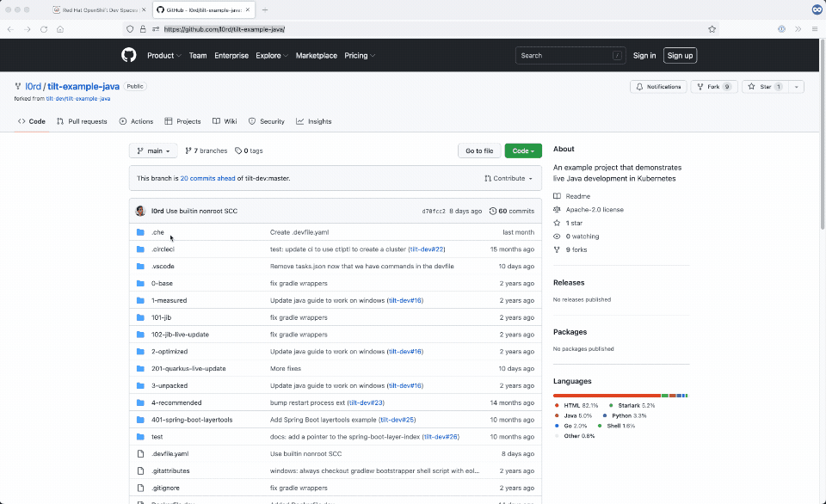The width and height of the screenshot is (826, 504).
Task: Click the Readme book icon
Action: pos(557,196)
